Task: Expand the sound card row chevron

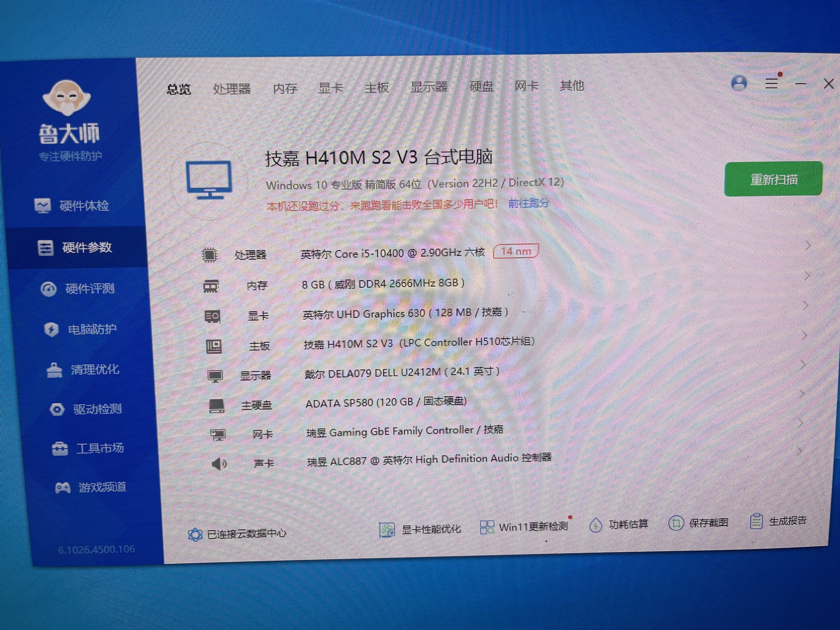Action: 800,451
